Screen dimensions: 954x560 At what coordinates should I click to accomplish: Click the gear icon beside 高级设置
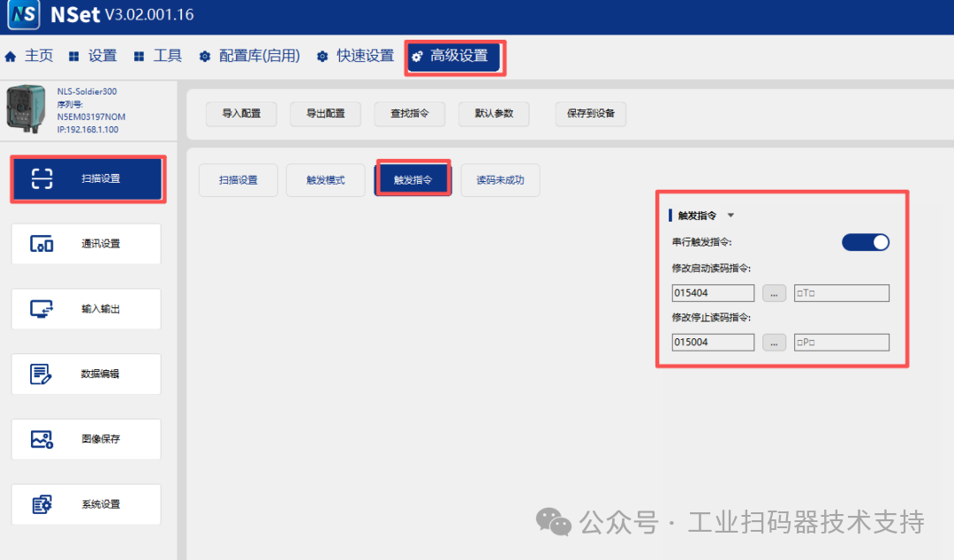(417, 57)
